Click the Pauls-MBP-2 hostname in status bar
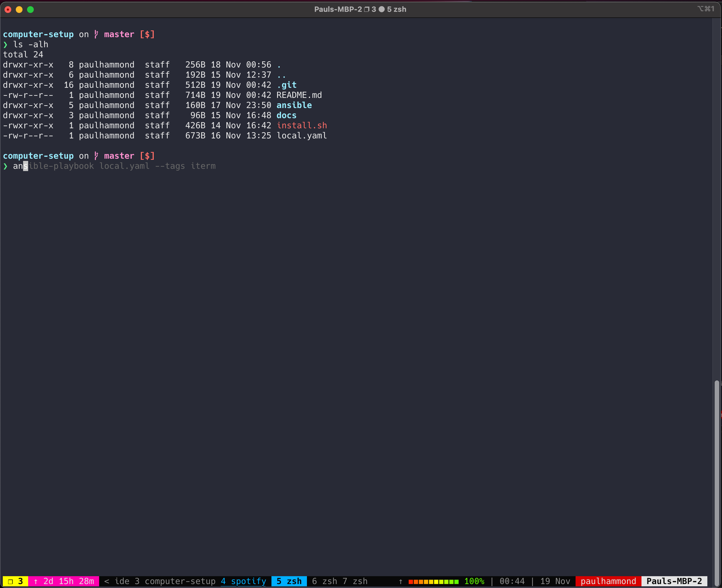722x588 pixels. pyautogui.click(x=674, y=581)
